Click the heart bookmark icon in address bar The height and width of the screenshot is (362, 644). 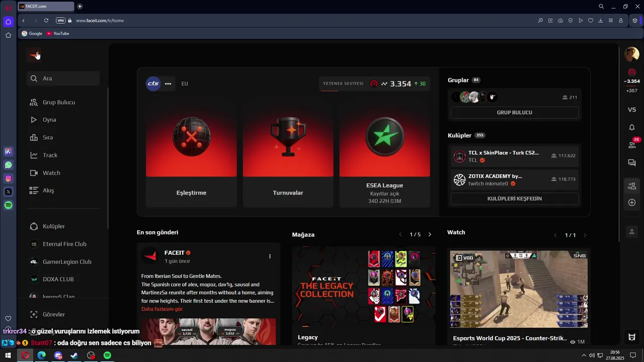click(x=591, y=21)
